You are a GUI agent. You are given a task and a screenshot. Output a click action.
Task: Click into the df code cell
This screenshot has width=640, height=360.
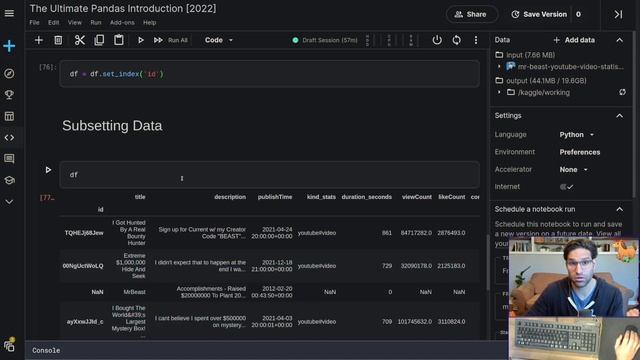point(269,175)
